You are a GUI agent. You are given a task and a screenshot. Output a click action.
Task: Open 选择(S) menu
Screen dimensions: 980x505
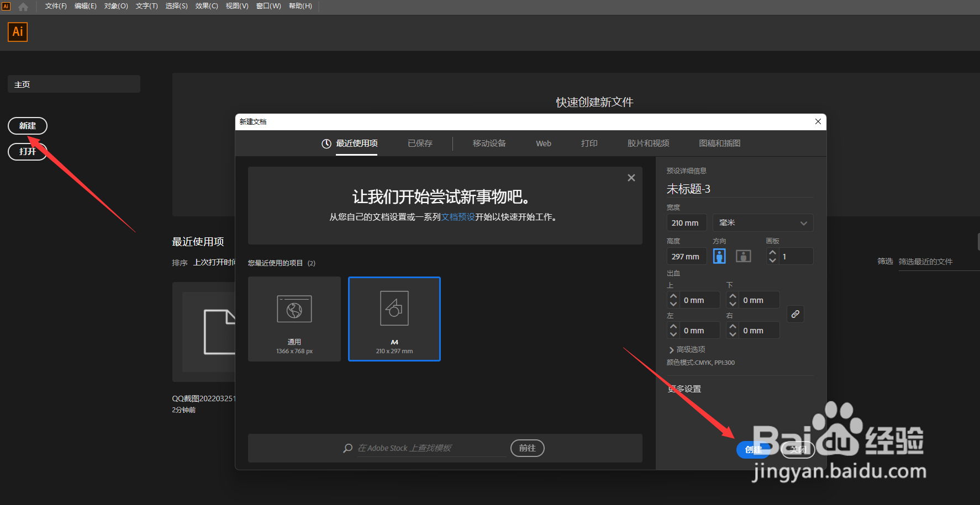pyautogui.click(x=177, y=6)
